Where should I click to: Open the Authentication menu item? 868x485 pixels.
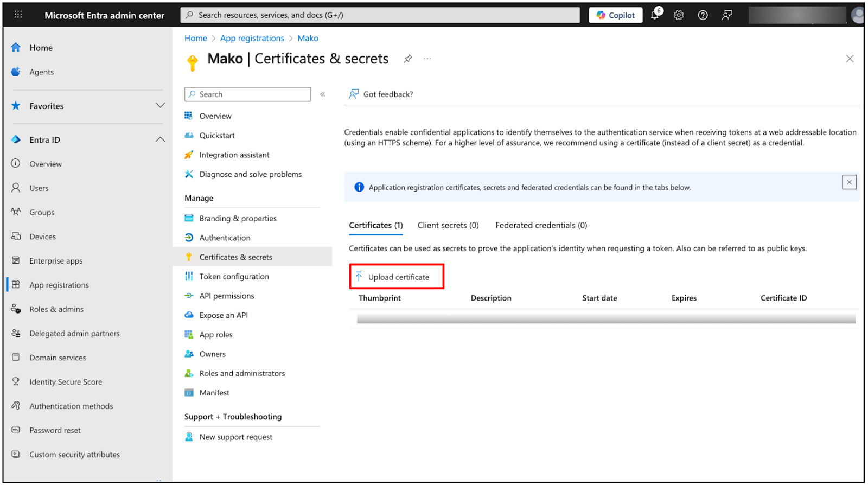coord(225,238)
